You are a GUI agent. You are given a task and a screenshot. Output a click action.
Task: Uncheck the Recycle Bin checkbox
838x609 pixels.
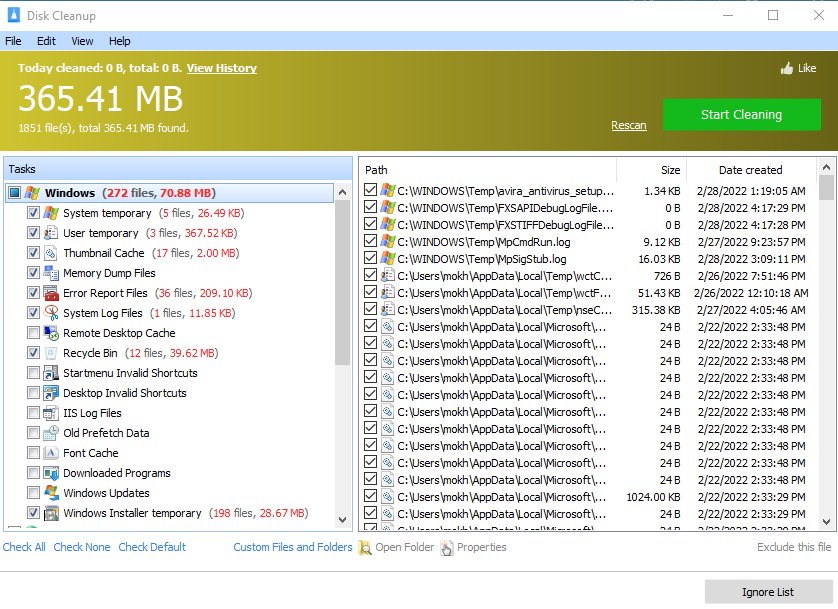(33, 353)
